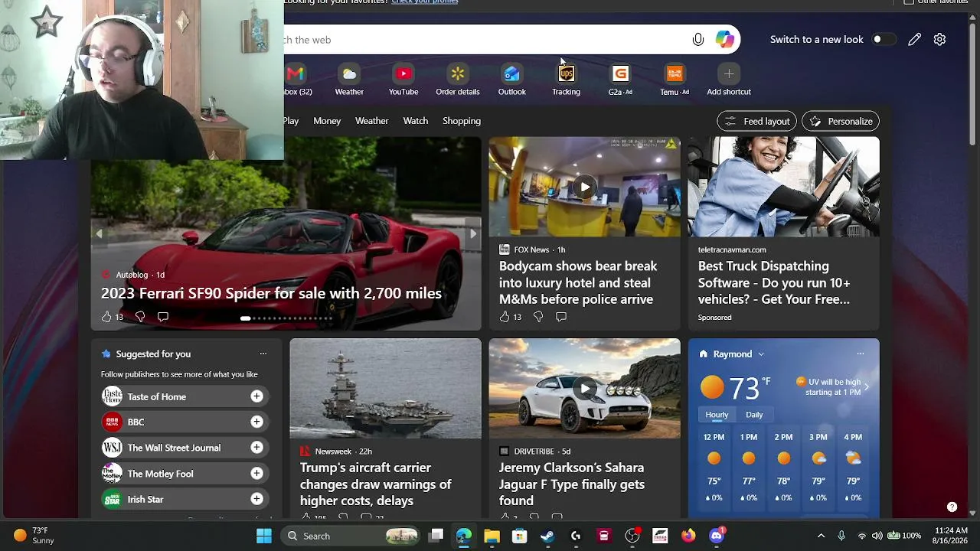Go to previous carousel story
Screen dimensions: 980x551
(x=99, y=234)
